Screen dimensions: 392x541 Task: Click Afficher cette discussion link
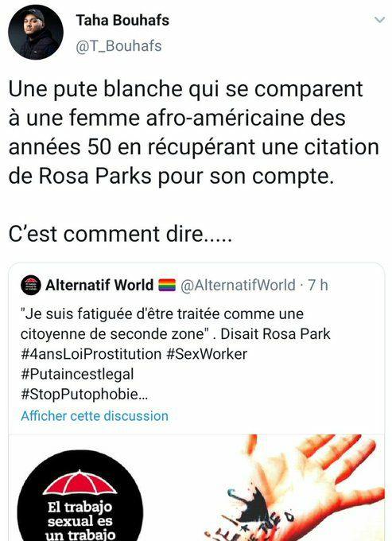click(x=95, y=416)
